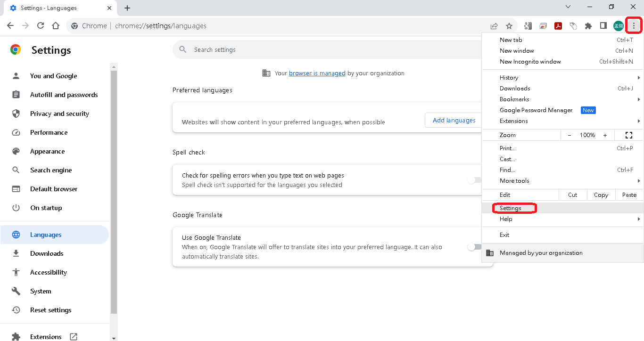Toggle spell check for web pages
644x341 pixels.
(x=474, y=180)
